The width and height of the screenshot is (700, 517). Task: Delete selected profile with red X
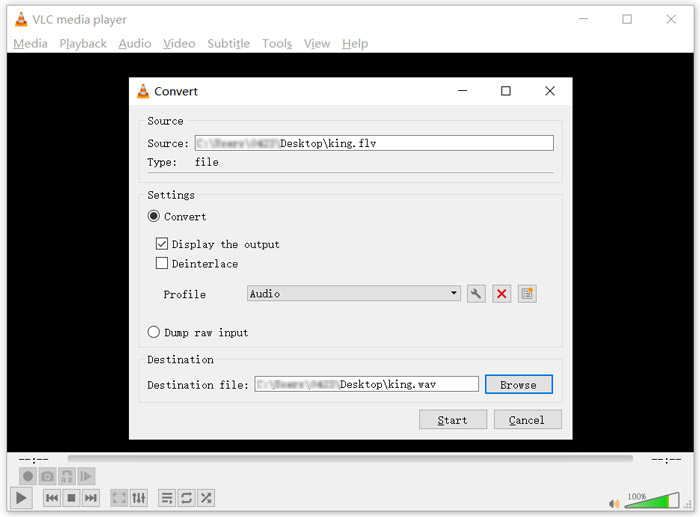click(x=501, y=294)
